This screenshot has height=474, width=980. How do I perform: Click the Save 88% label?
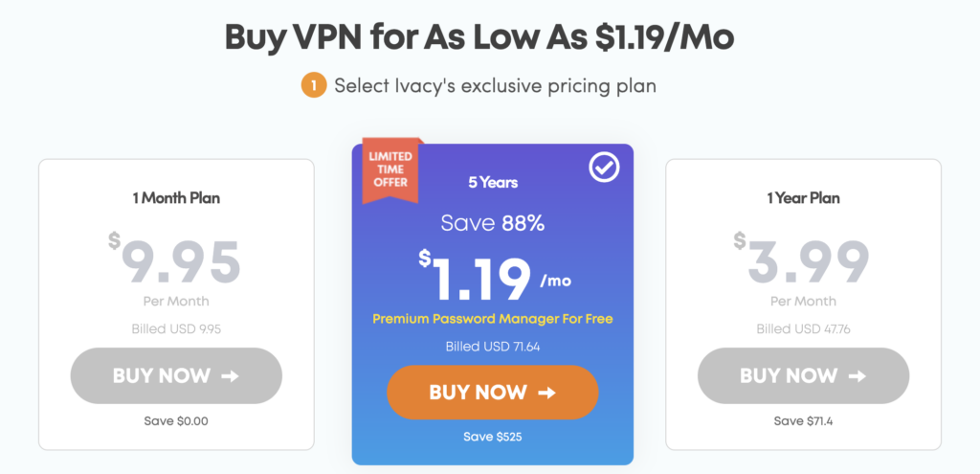click(x=493, y=223)
